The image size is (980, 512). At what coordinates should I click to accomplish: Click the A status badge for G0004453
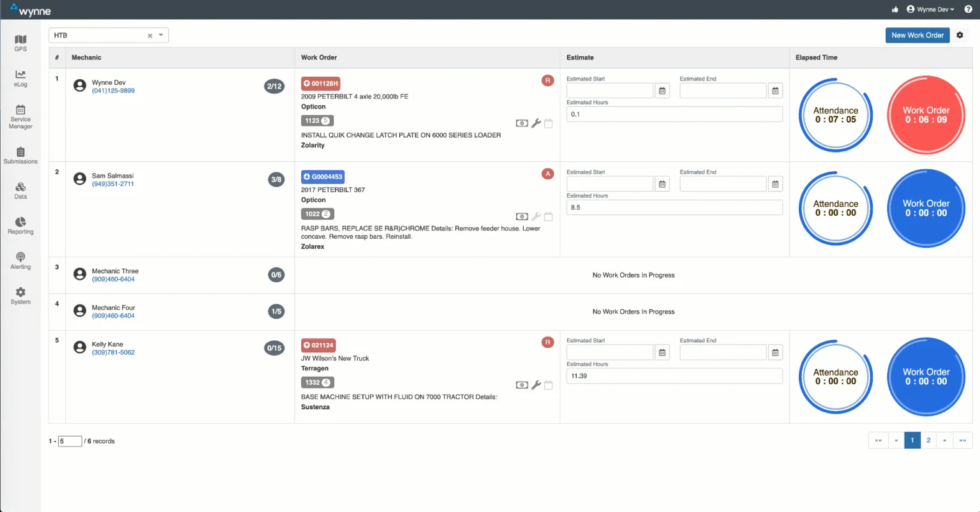coord(547,174)
